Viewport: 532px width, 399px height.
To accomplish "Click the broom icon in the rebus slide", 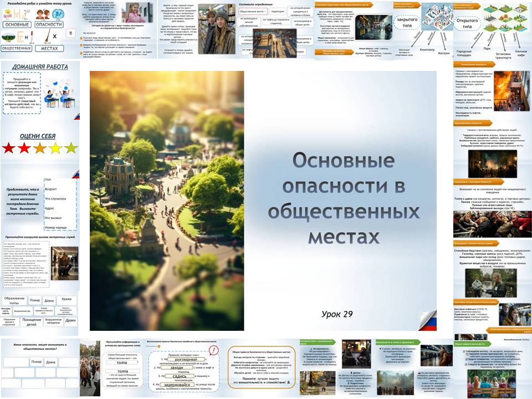I will click(49, 36).
